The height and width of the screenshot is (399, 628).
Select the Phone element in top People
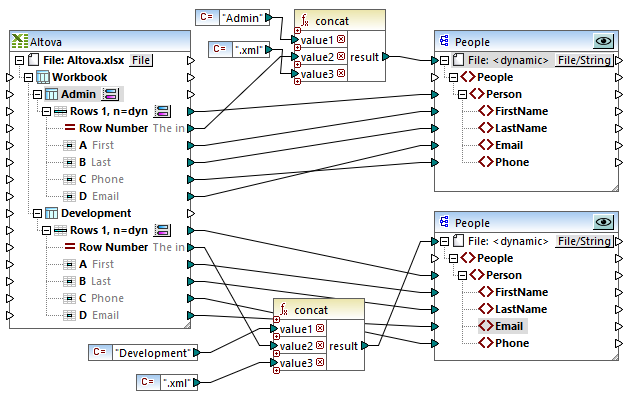[512, 162]
